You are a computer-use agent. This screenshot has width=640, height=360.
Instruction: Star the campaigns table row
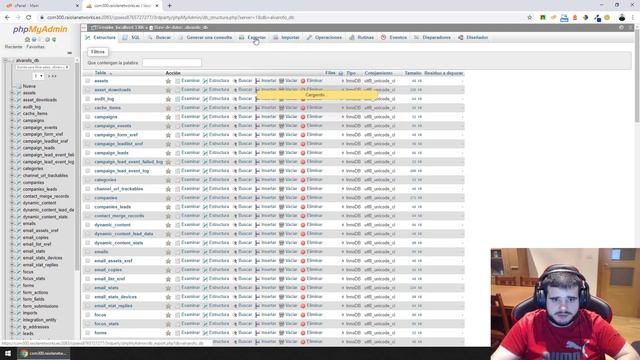pyautogui.click(x=168, y=117)
